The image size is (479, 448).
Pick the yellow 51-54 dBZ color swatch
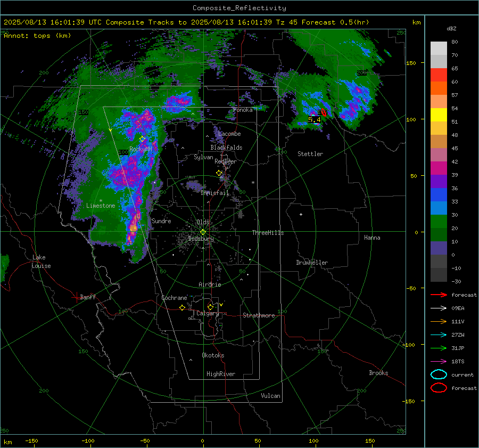439,115
